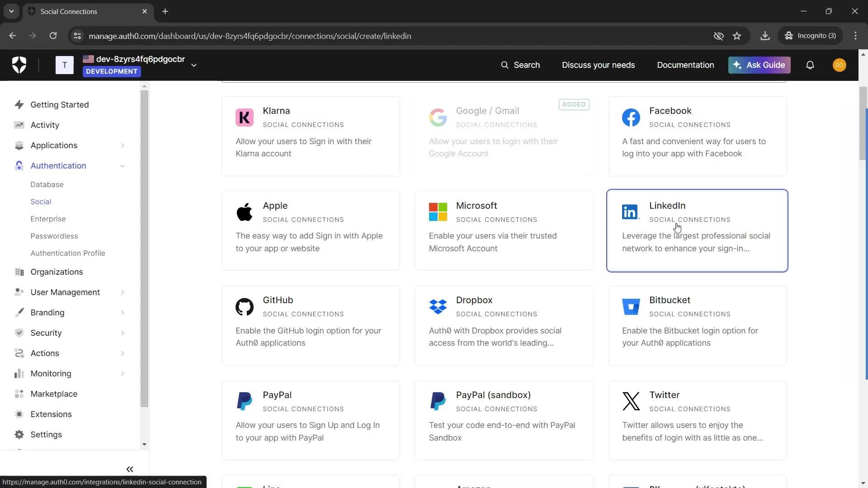Click the Bitbucket logo icon
This screenshot has width=868, height=488.
click(x=631, y=307)
